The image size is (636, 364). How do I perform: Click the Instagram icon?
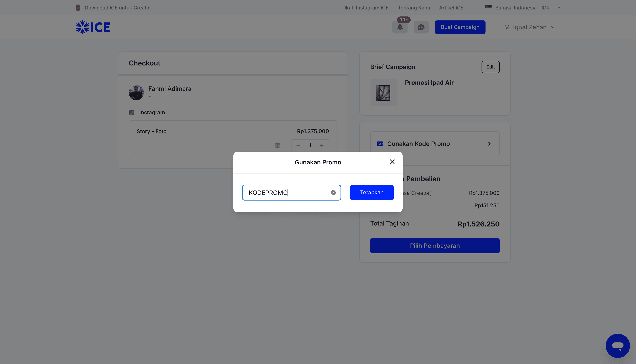click(132, 113)
